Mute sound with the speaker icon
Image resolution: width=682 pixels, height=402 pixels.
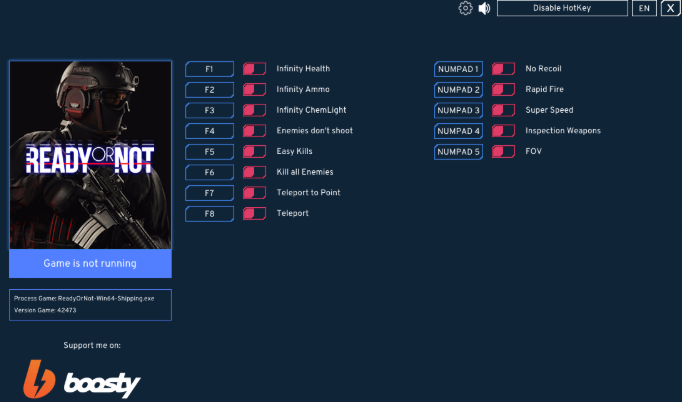[x=485, y=8]
